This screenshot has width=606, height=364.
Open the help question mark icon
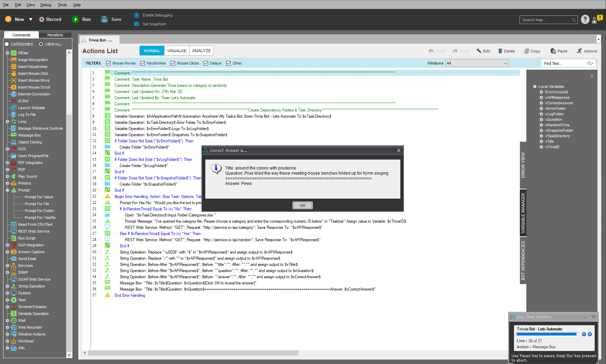point(585,20)
